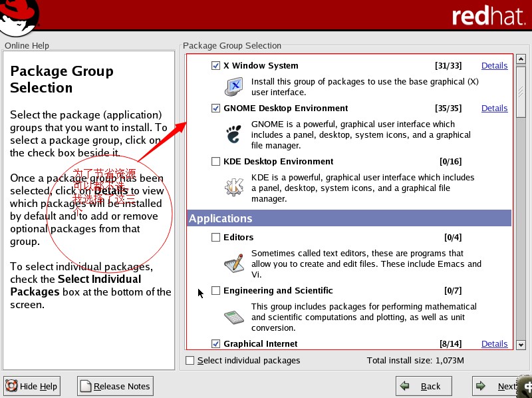Click the package list scrollbar thumb
The width and height of the screenshot is (532, 398).
click(521, 92)
